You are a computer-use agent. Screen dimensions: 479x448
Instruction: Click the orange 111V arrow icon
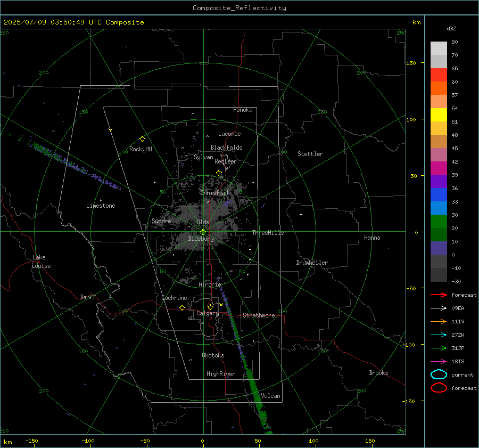pos(439,321)
